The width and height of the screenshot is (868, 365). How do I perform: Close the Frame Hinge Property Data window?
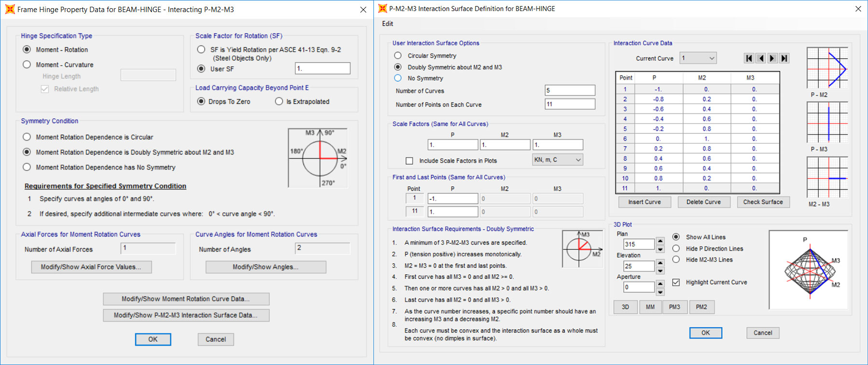(363, 10)
